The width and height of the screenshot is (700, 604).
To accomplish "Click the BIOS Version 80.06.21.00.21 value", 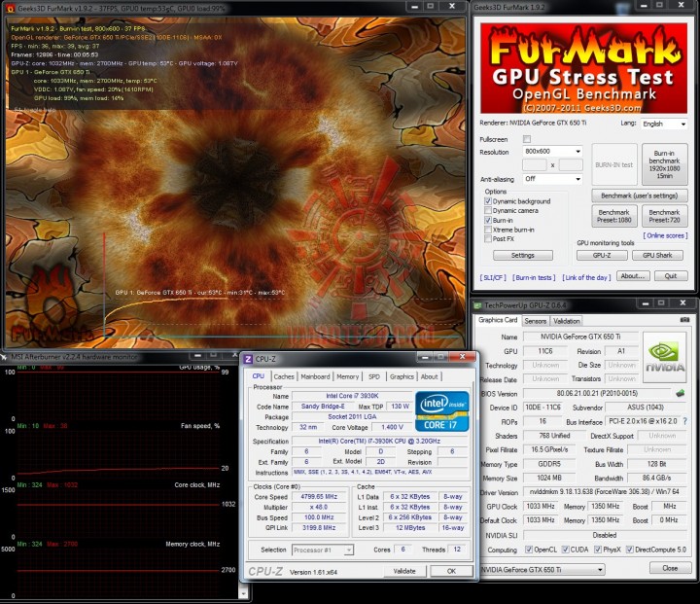I will click(x=597, y=393).
